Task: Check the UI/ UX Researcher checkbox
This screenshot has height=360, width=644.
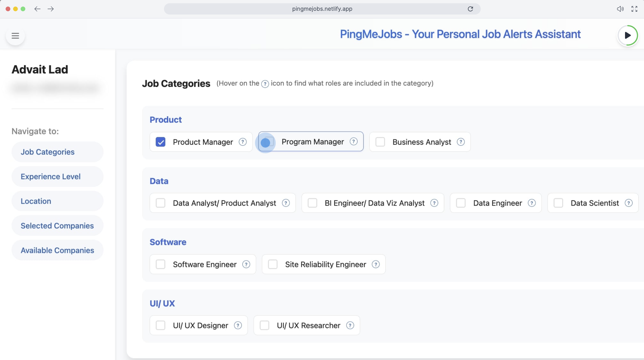Action: pyautogui.click(x=264, y=326)
